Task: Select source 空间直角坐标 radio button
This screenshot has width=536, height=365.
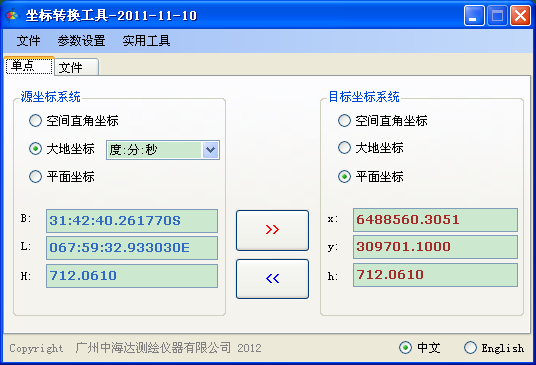Action: click(35, 121)
